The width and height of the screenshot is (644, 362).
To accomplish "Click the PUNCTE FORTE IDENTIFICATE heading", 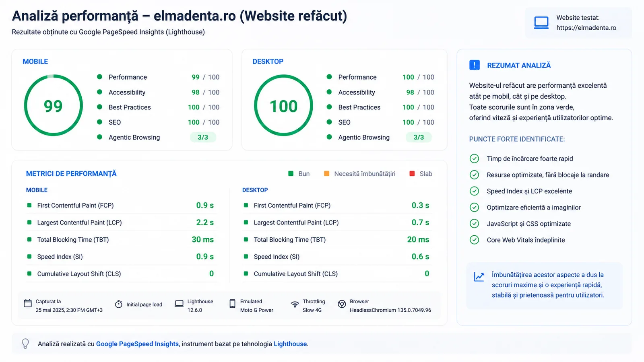I will pos(517,139).
